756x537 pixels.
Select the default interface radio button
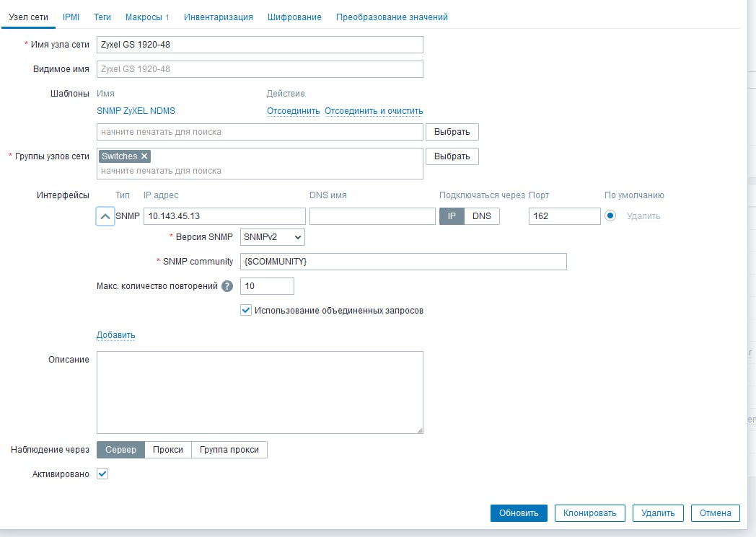(610, 216)
